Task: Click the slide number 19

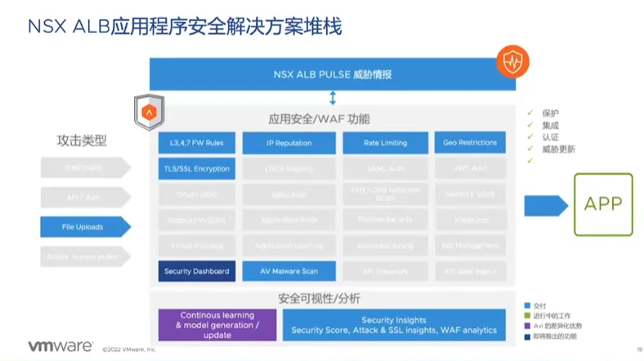Action: click(639, 350)
